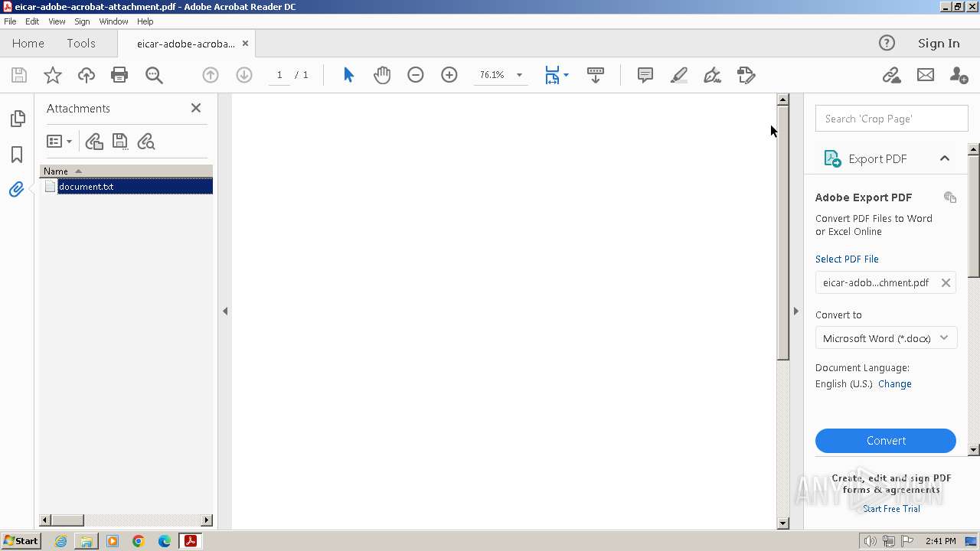
Task: Add document to starred with star icon
Action: [x=53, y=75]
